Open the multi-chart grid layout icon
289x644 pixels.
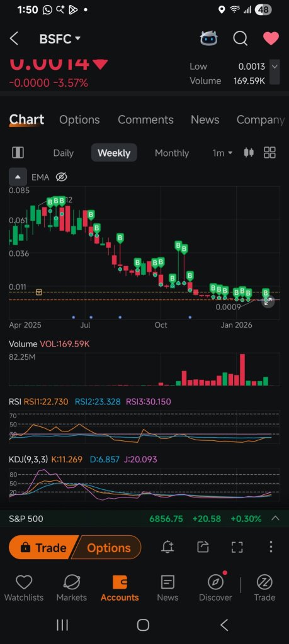click(x=269, y=153)
